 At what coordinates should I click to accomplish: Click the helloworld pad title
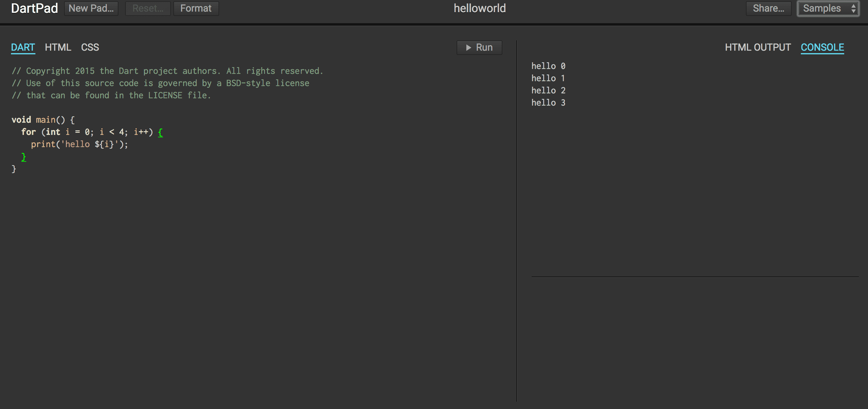pos(479,9)
